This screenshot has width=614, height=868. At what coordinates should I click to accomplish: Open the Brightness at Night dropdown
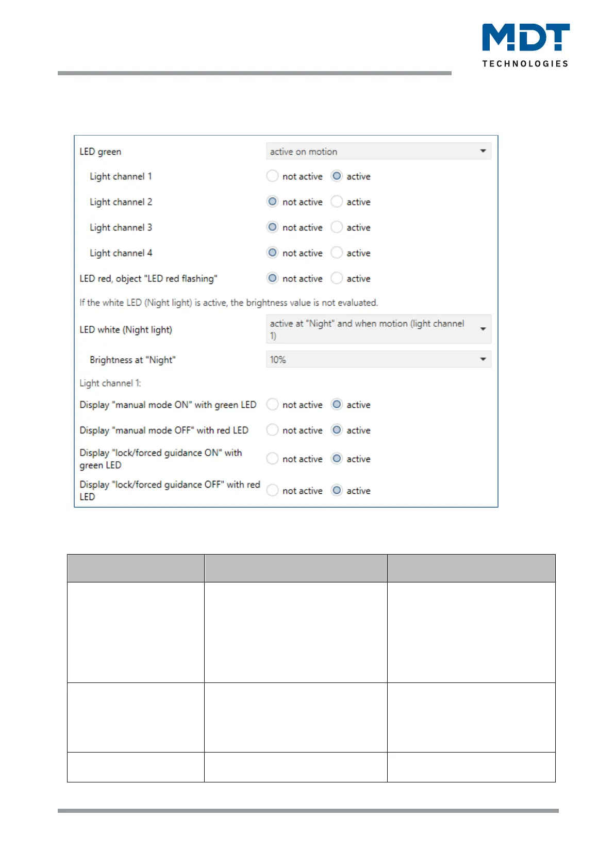[378, 359]
